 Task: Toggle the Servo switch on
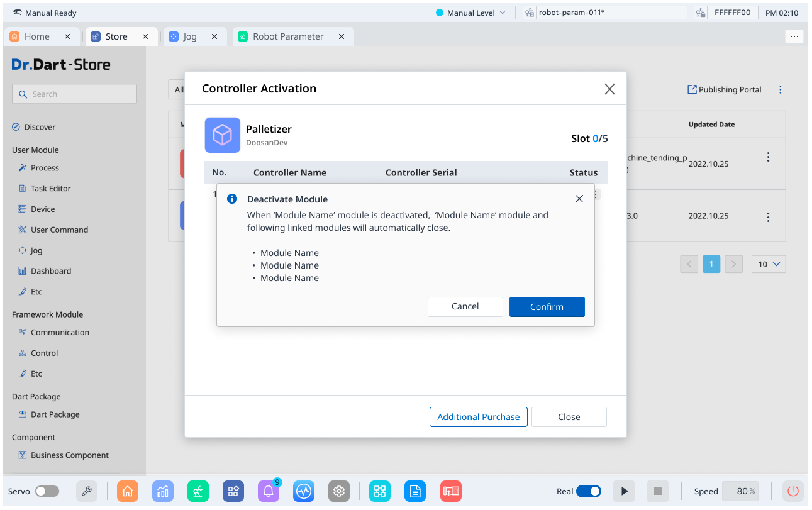(47, 491)
